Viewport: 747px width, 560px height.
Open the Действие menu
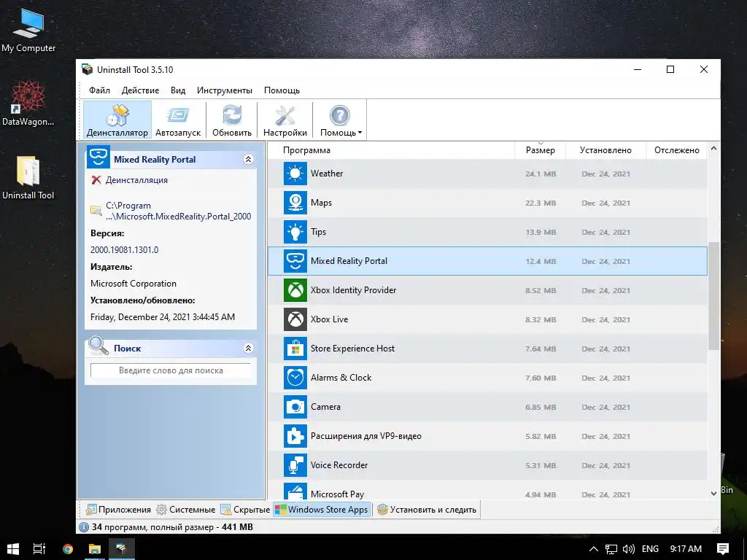[x=140, y=90]
